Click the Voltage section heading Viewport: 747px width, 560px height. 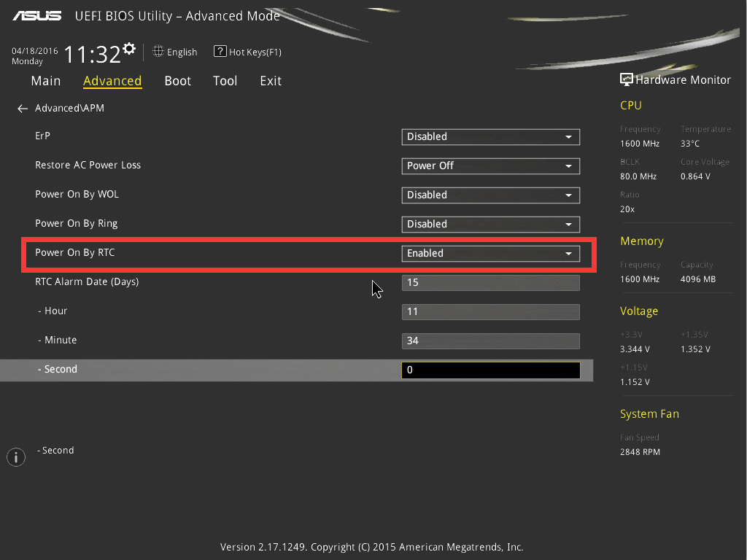coord(639,311)
